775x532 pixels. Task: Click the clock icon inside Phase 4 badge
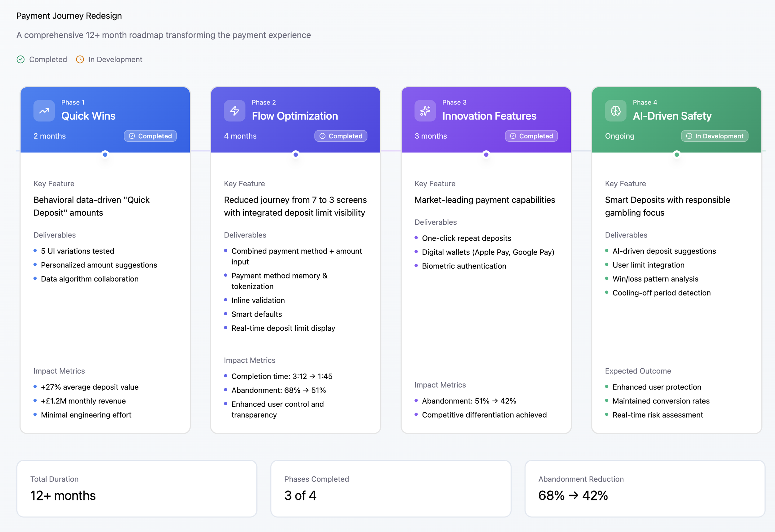pos(689,136)
